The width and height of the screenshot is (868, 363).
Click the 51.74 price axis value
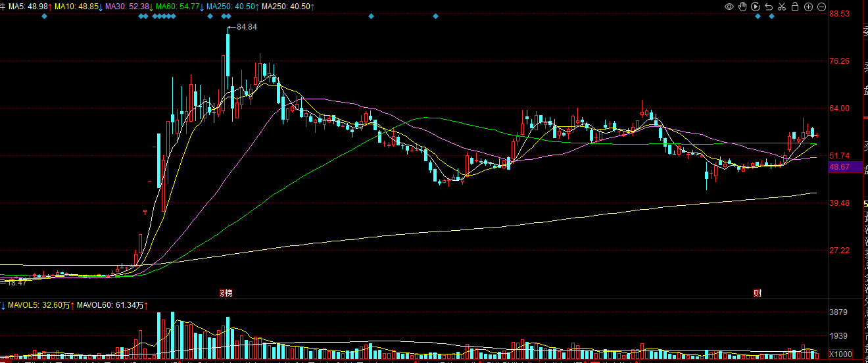(840, 156)
